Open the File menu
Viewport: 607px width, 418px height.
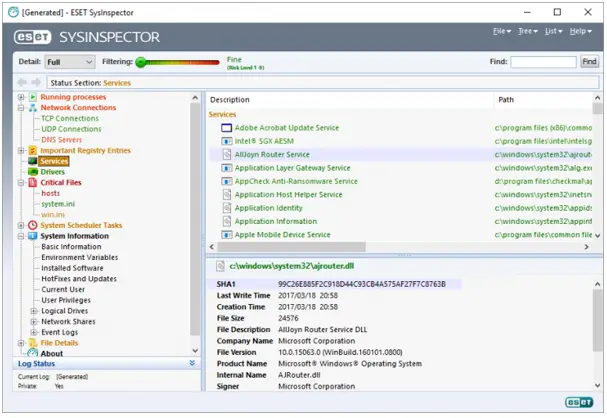tap(502, 31)
